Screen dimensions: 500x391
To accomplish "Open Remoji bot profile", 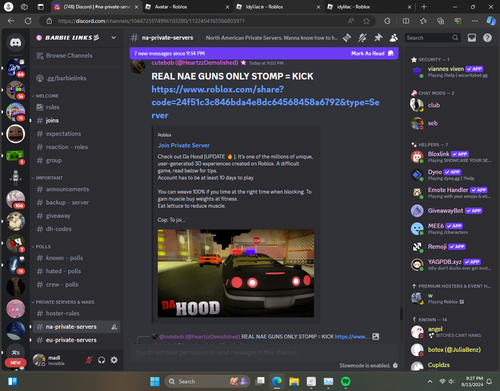I will [451, 247].
